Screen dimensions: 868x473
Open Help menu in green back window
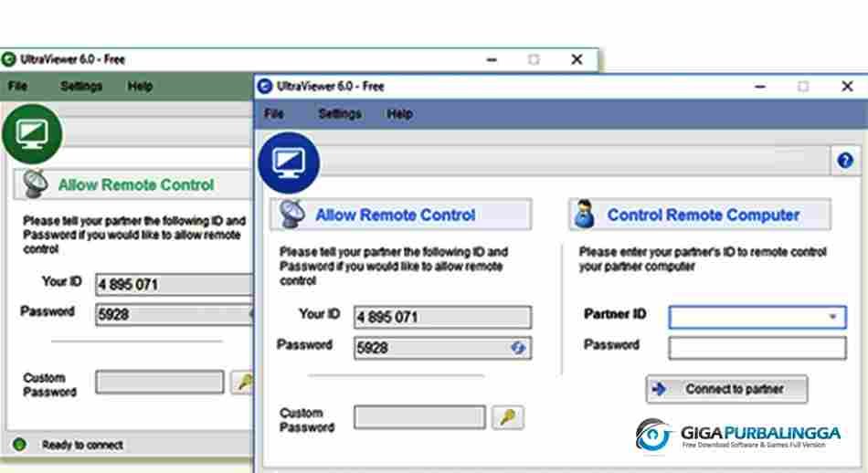pyautogui.click(x=140, y=86)
